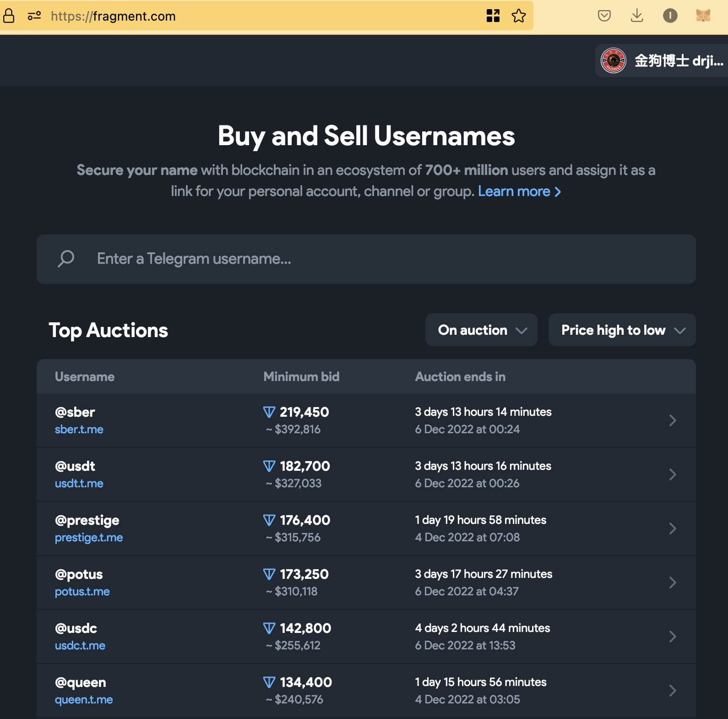Expand the On auction filter dropdown
This screenshot has height=719, width=728.
click(x=481, y=330)
